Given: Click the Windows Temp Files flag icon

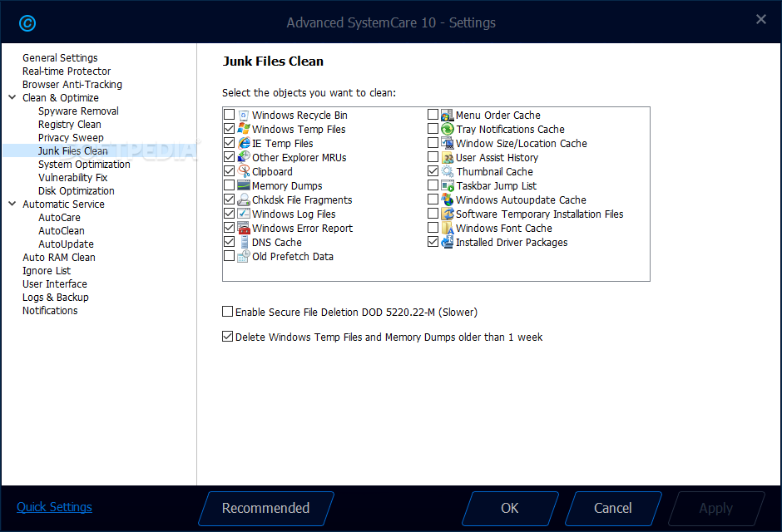Looking at the screenshot, I should pos(244,129).
